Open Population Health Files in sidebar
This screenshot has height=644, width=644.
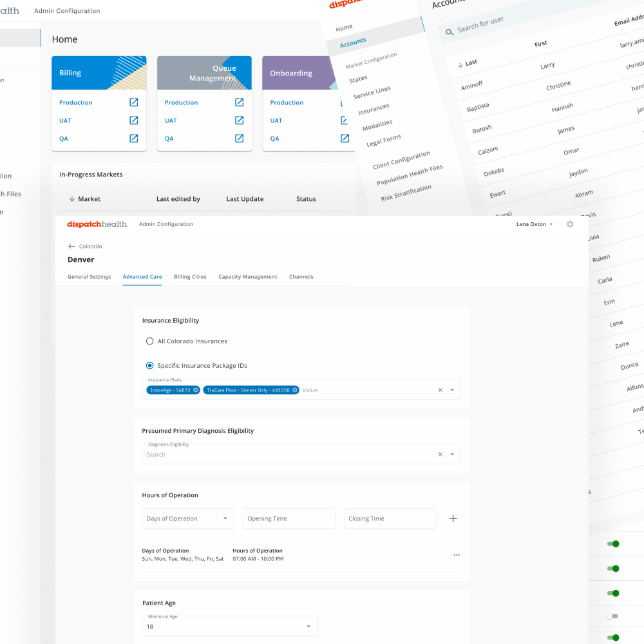[410, 175]
